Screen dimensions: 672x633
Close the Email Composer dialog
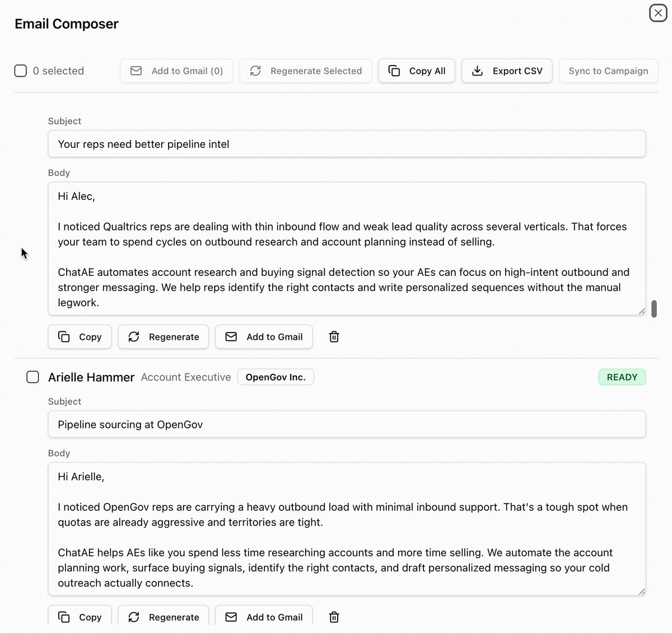point(658,13)
